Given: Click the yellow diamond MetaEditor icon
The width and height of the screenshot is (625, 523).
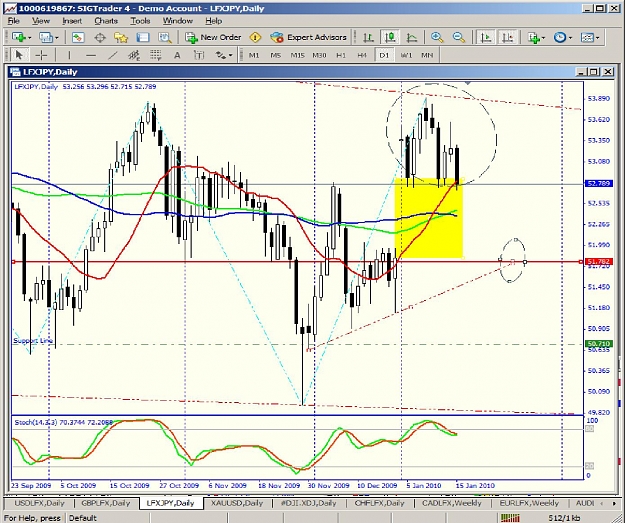Looking at the screenshot, I should (x=255, y=37).
